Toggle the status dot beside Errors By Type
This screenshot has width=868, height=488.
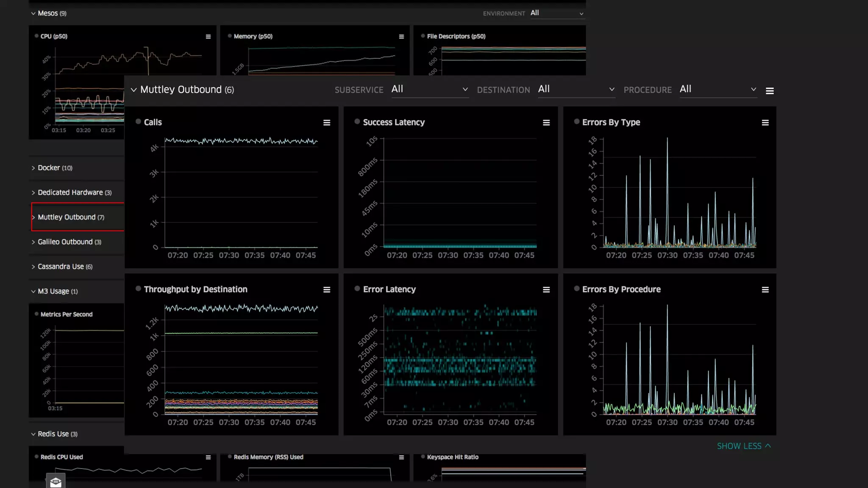tap(576, 122)
